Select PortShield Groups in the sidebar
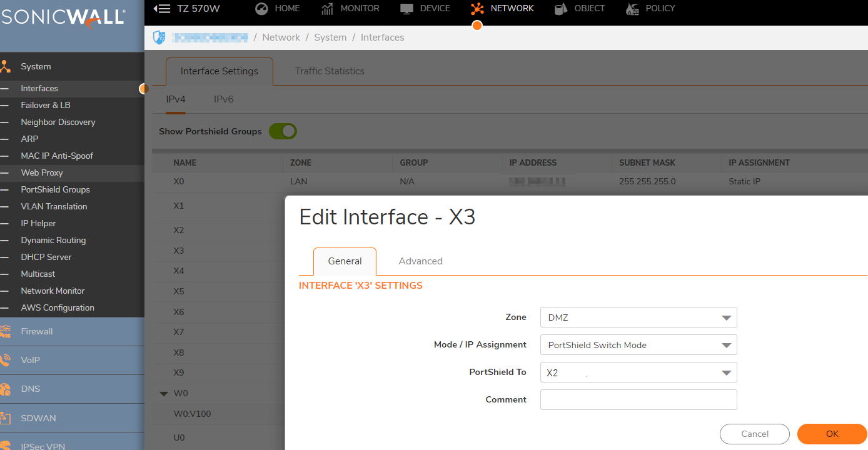This screenshot has height=450, width=868. (x=55, y=189)
